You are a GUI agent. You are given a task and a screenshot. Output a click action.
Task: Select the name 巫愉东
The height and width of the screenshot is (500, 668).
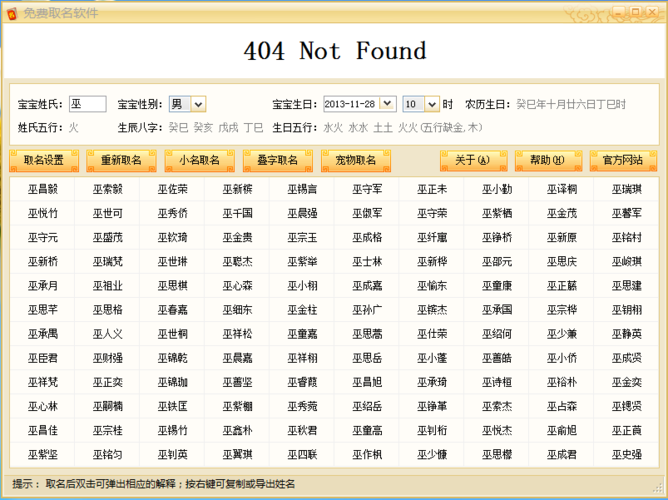[x=432, y=286]
